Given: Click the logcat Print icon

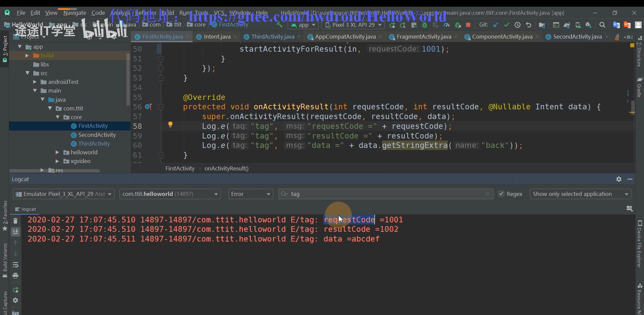Looking at the screenshot, I should [16, 275].
